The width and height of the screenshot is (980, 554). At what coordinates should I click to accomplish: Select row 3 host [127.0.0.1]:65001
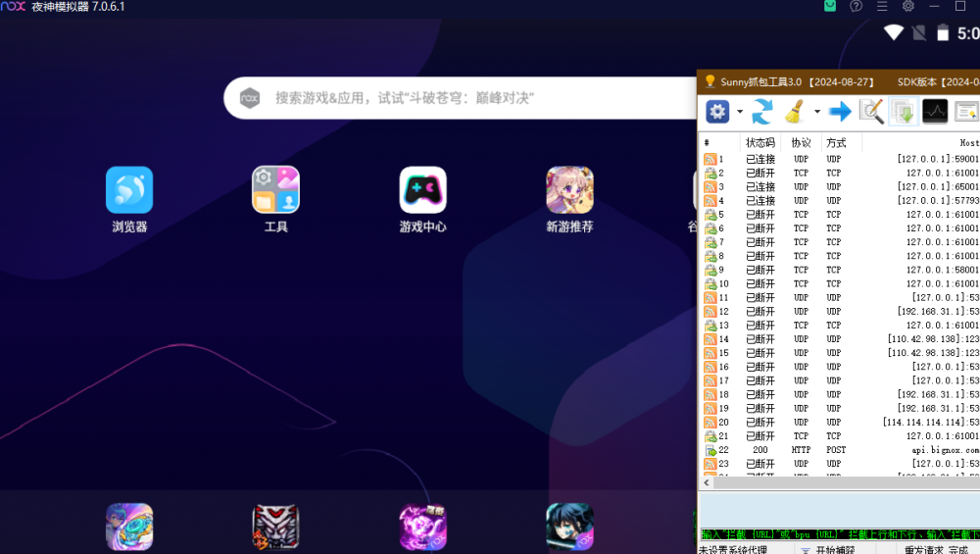840,186
